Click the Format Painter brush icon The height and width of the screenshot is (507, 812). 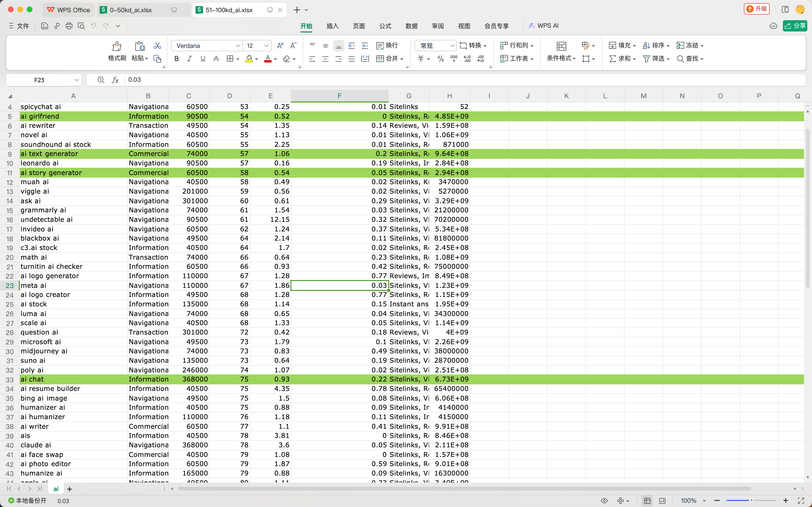pos(117,46)
